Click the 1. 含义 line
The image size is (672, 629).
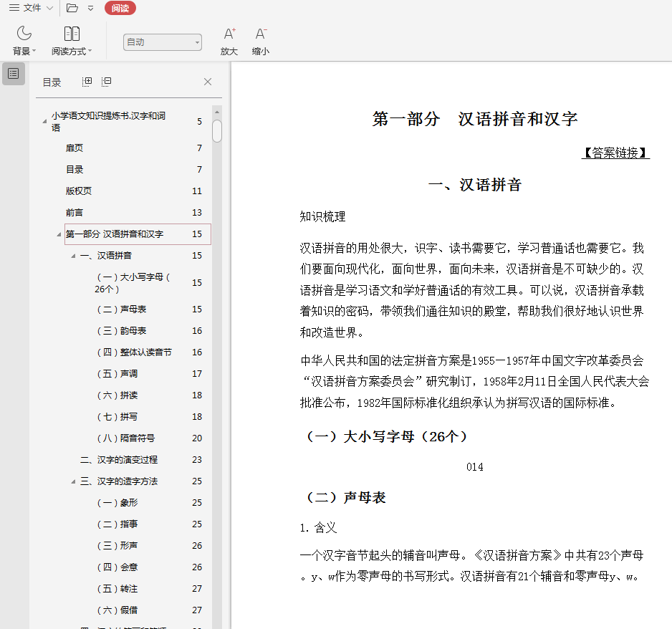click(x=318, y=528)
